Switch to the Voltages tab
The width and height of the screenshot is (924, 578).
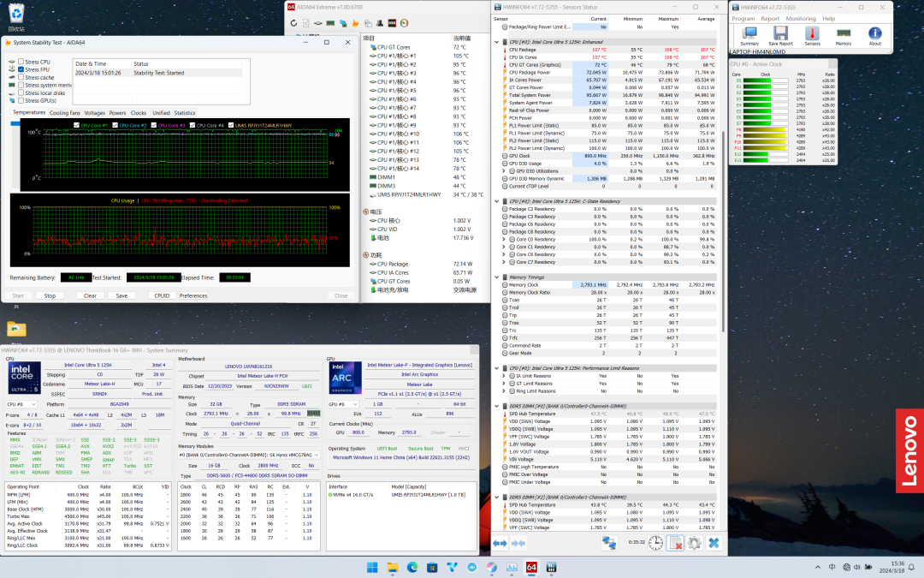[94, 113]
